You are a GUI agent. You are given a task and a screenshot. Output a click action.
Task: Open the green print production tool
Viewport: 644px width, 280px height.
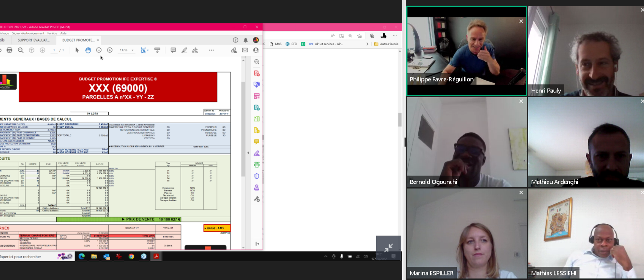click(257, 165)
